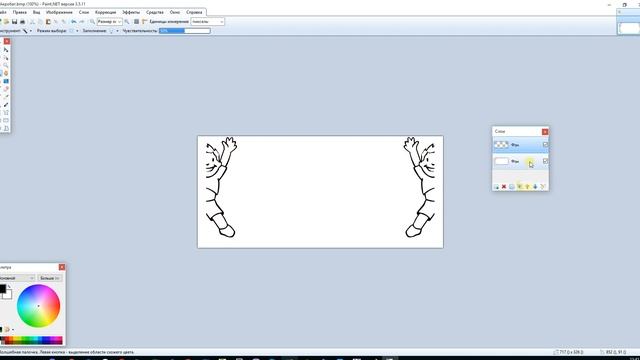The height and width of the screenshot is (360, 640).
Task: Click the image thumbnail in the top-right image list
Action: tap(629, 28)
